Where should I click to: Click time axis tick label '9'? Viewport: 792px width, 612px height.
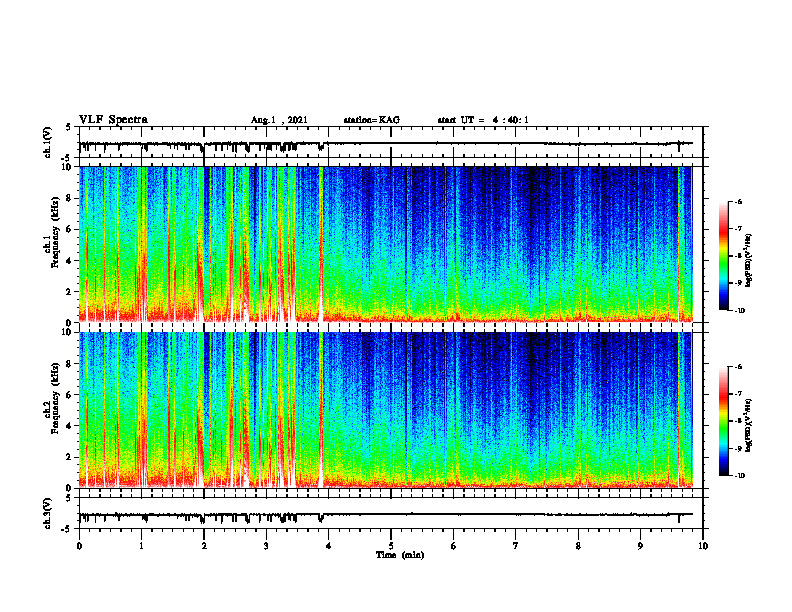click(640, 546)
